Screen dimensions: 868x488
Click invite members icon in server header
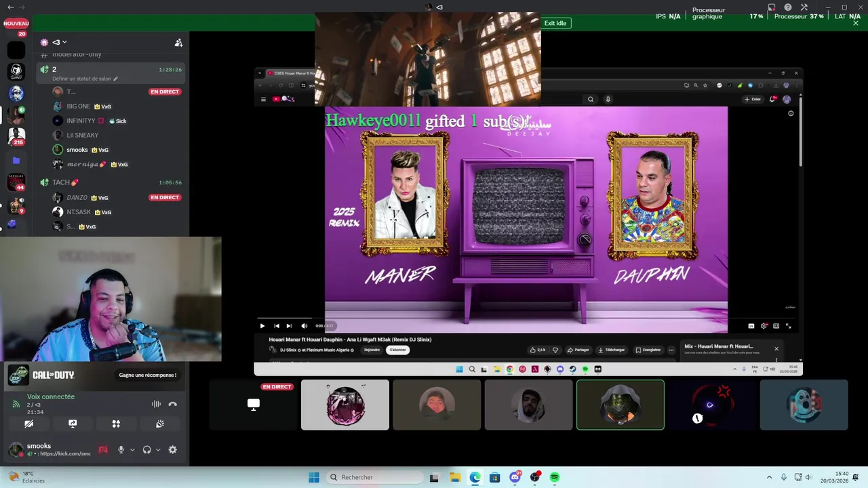178,42
